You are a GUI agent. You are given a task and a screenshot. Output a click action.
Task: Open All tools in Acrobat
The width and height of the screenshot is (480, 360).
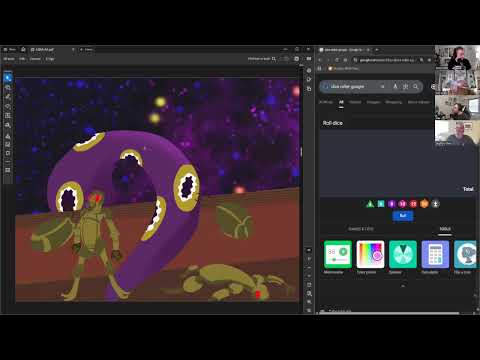(x=9, y=59)
